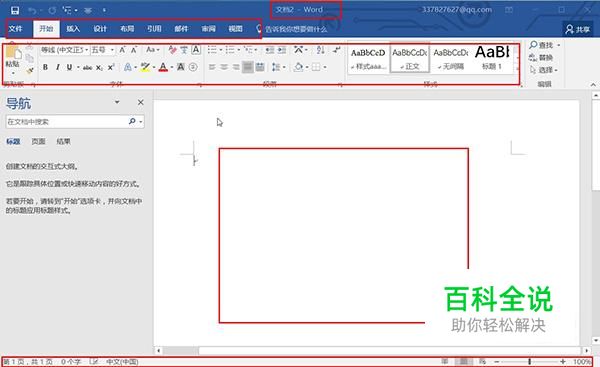600x367 pixels.
Task: Close the Navigation pane
Action: point(140,102)
